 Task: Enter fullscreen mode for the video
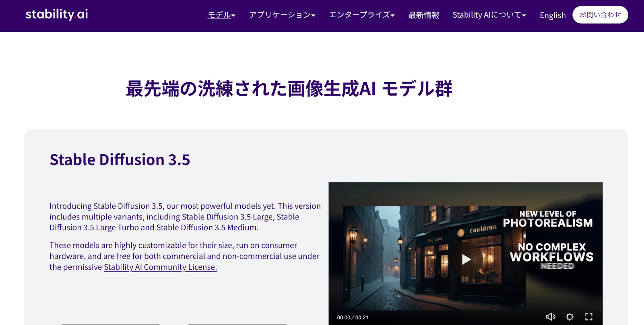(589, 317)
